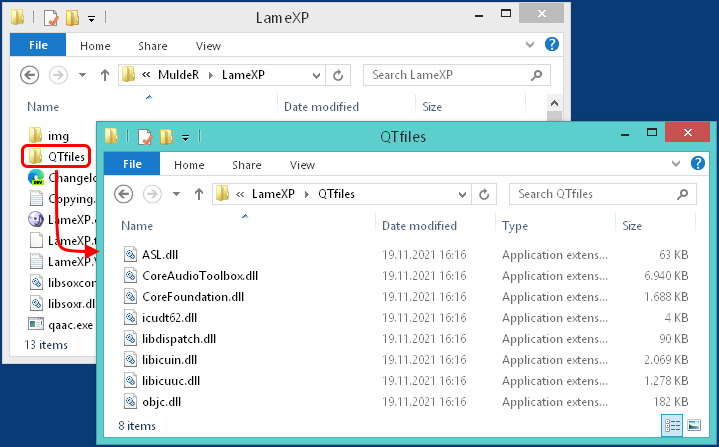
Task: Open the LameXP window system menu icon
Action: [17, 17]
